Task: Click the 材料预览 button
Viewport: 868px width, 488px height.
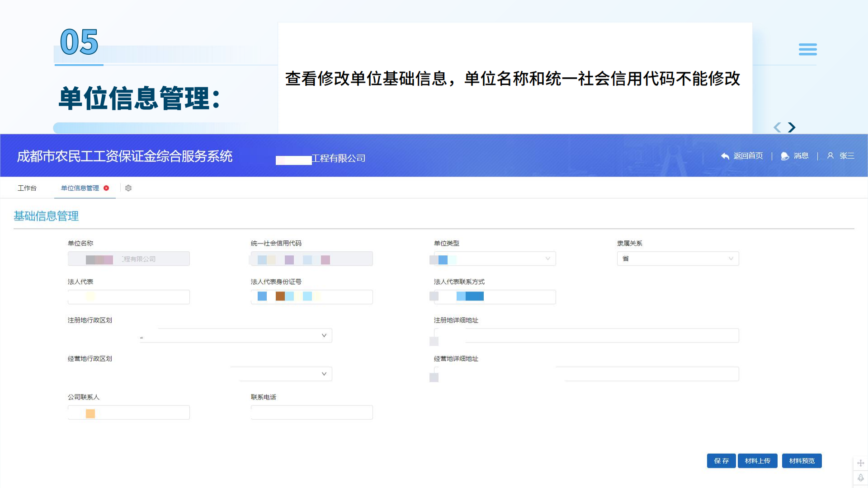Action: tap(802, 461)
